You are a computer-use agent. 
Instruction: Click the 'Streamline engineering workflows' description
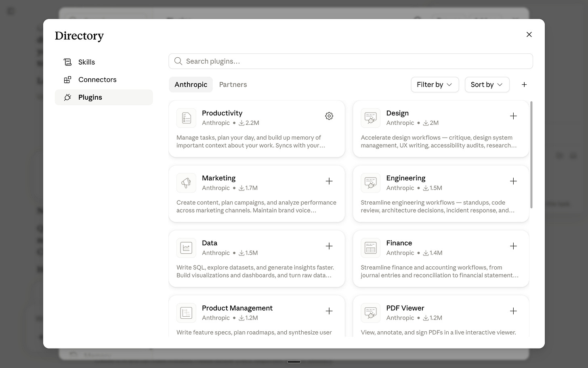(x=438, y=207)
